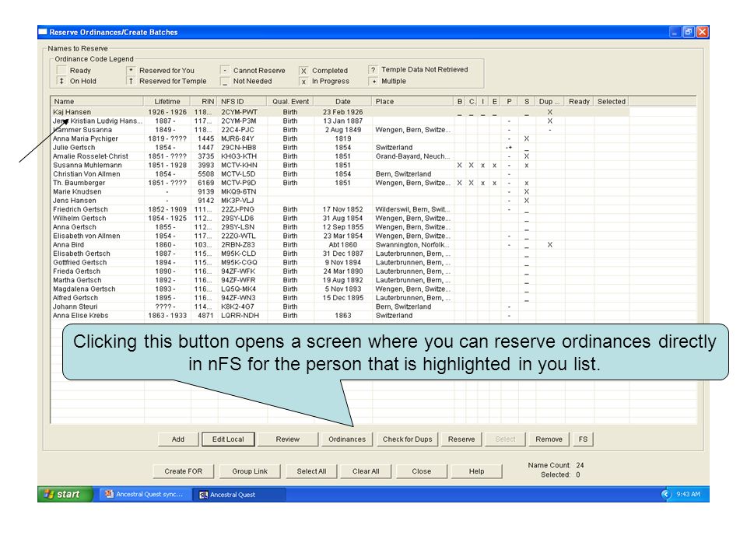Sort by the Lifetime column header
The height and width of the screenshot is (560, 747).
(167, 101)
